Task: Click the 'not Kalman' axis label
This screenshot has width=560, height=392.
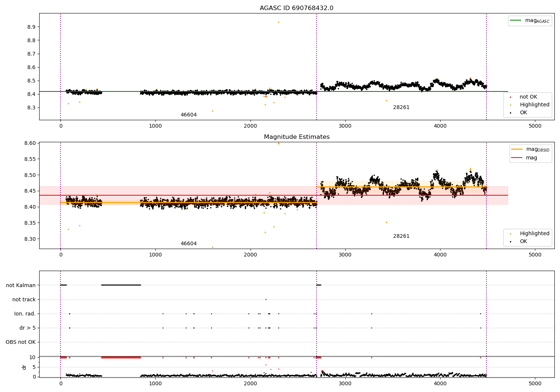Action: pos(21,286)
